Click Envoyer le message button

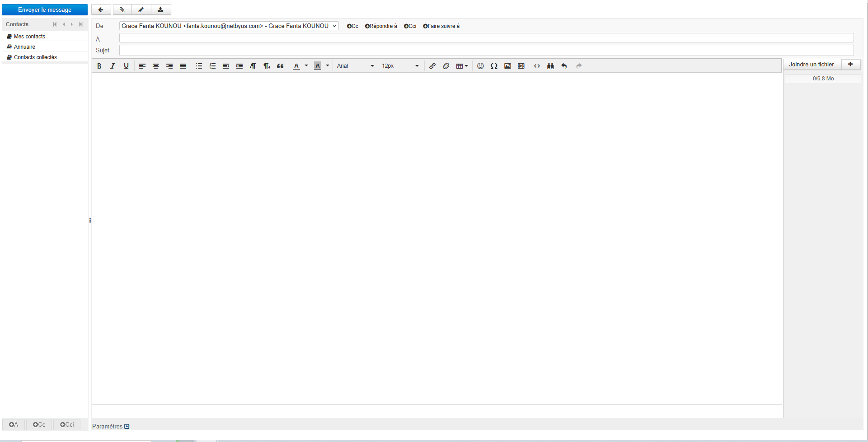[45, 9]
